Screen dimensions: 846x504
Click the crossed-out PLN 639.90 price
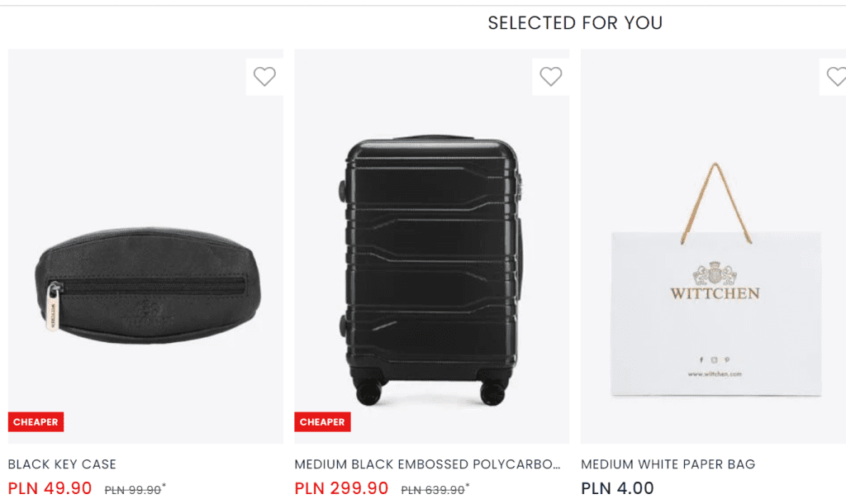(432, 490)
